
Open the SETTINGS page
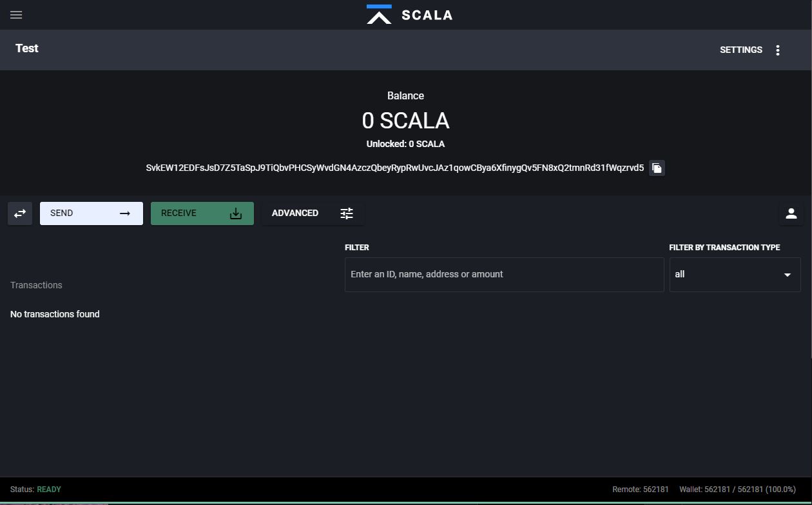point(741,50)
